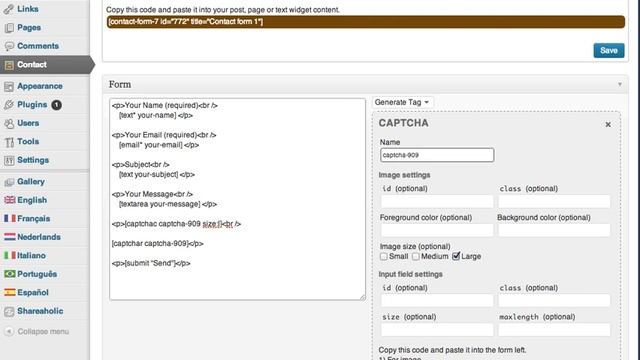
Task: Click the Italian flag icon
Action: click(x=9, y=256)
